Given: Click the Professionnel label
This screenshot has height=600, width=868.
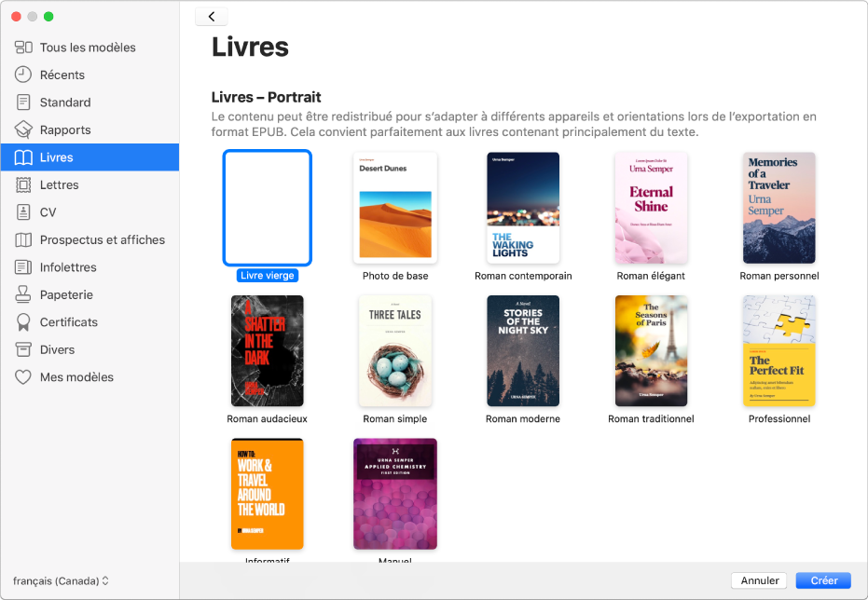Looking at the screenshot, I should pyautogui.click(x=778, y=419).
